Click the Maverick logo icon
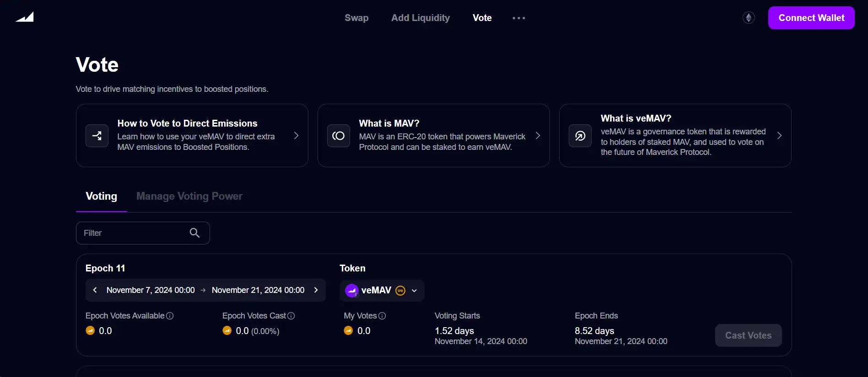The height and width of the screenshot is (377, 868). pyautogui.click(x=25, y=17)
